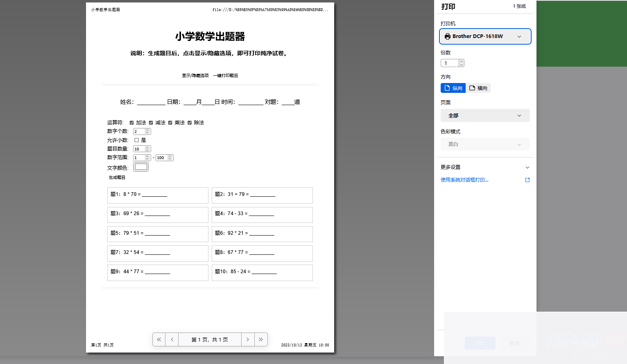This screenshot has width=627, height=364.
Task: Open the 页面 range dropdown showing 全部
Action: pos(485,115)
